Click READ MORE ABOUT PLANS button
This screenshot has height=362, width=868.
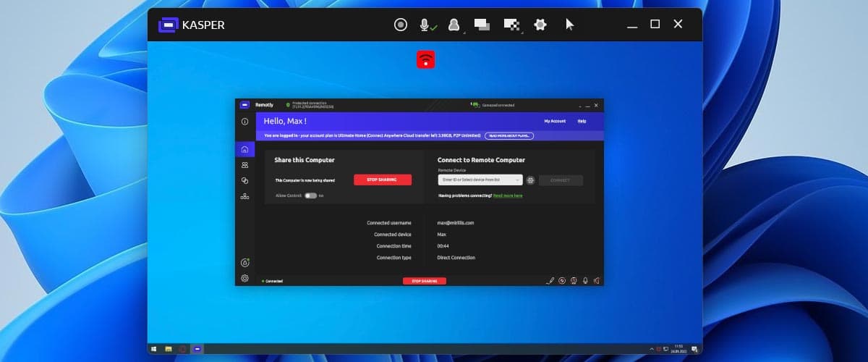pos(509,135)
